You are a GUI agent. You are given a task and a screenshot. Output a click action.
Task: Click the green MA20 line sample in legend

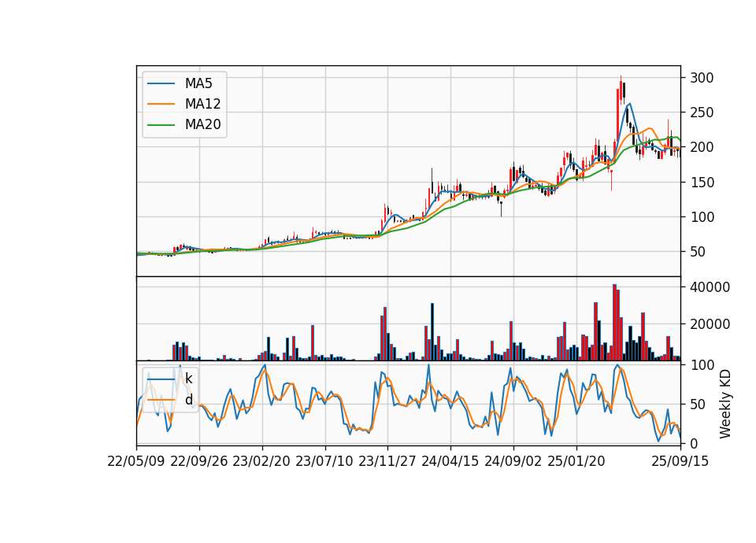[x=161, y=124]
